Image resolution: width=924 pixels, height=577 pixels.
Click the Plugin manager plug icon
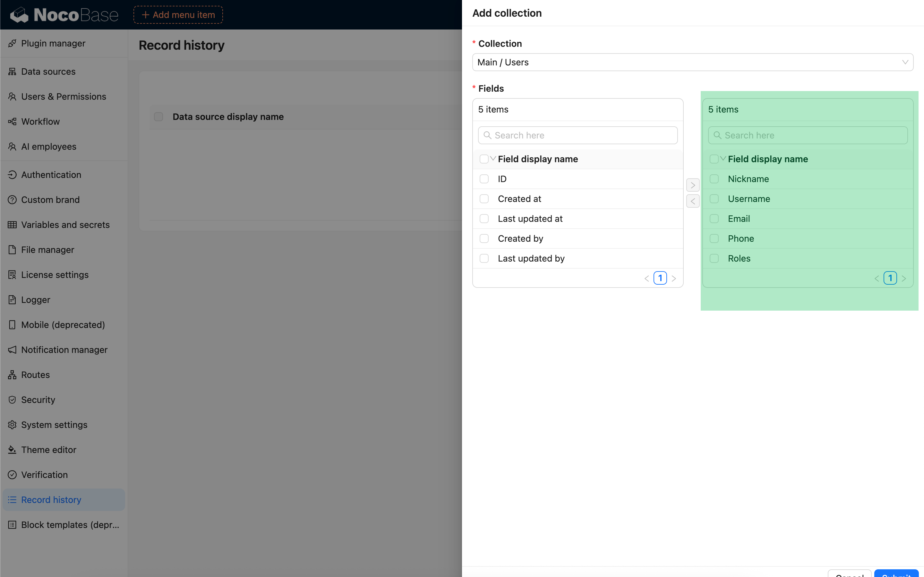[x=12, y=43]
